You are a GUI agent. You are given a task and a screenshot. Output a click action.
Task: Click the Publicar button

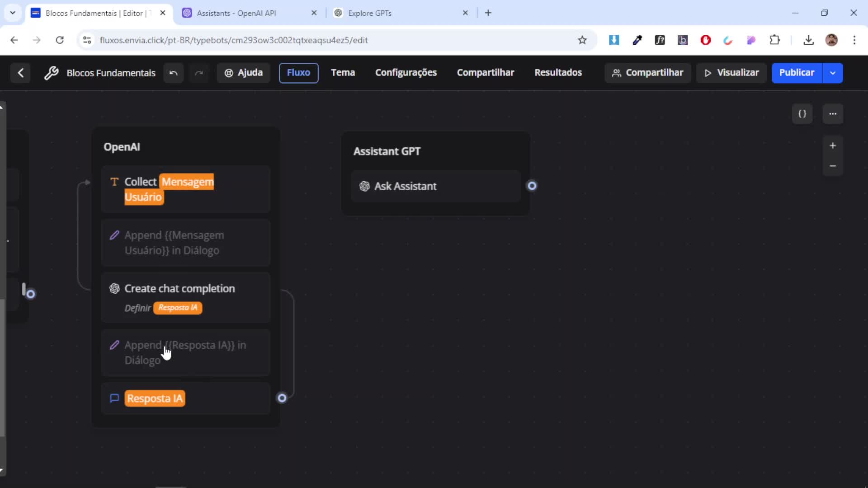797,73
